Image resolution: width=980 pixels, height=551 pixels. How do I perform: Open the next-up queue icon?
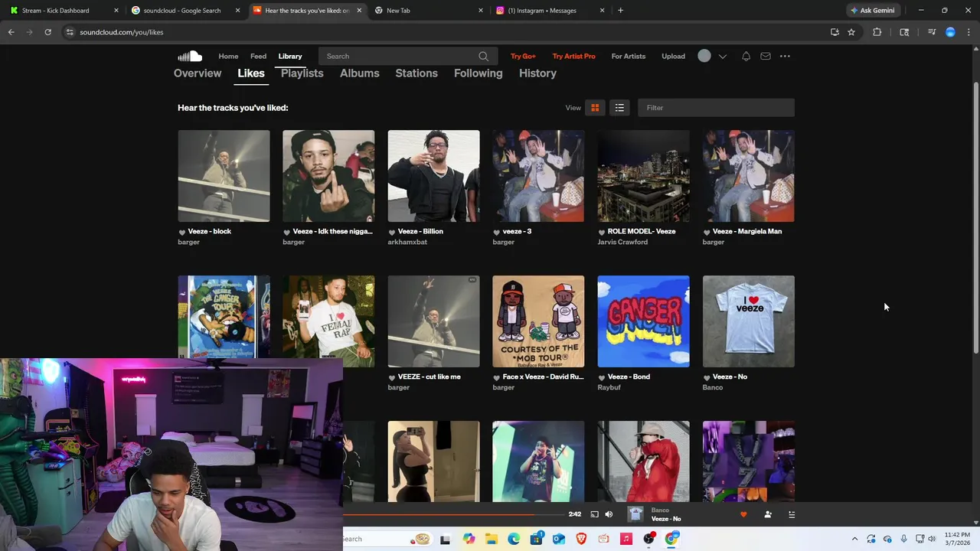[792, 514]
